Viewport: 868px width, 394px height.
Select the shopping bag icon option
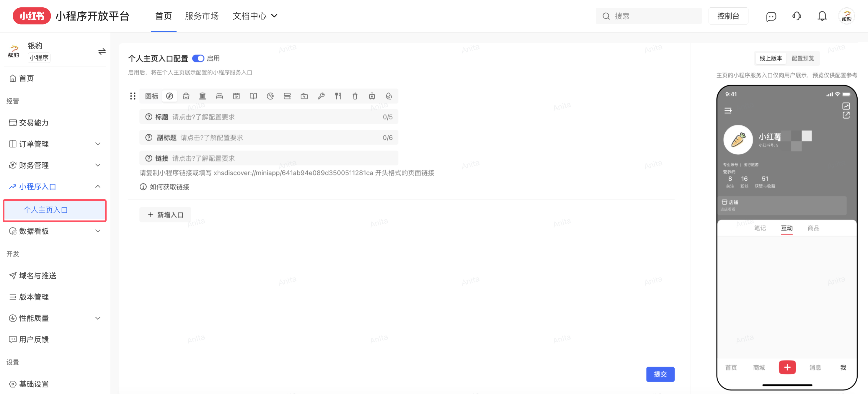(186, 96)
